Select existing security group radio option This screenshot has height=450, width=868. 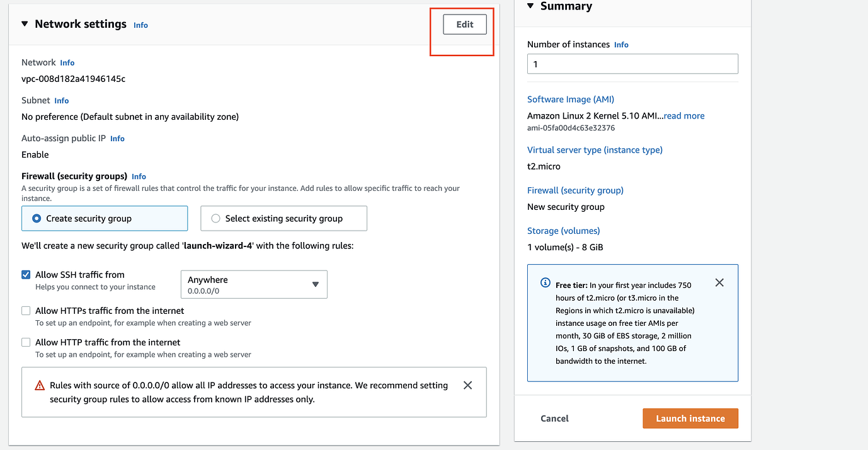tap(283, 218)
